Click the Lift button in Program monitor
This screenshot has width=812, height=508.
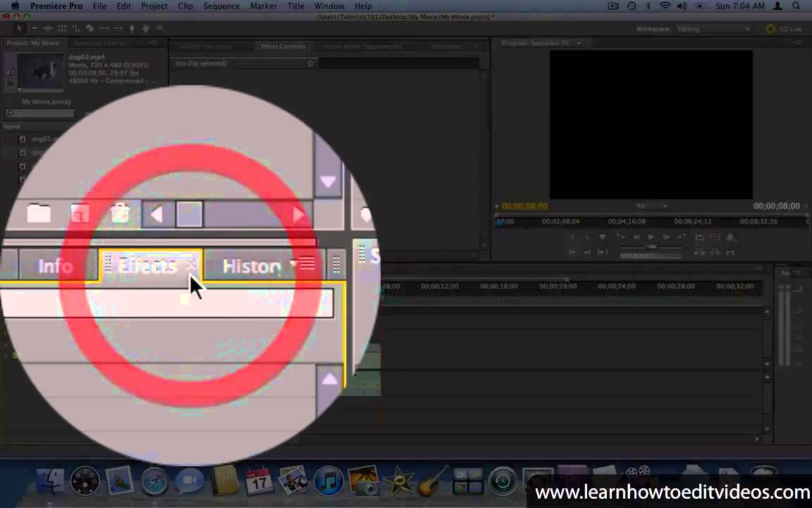pyautogui.click(x=699, y=253)
